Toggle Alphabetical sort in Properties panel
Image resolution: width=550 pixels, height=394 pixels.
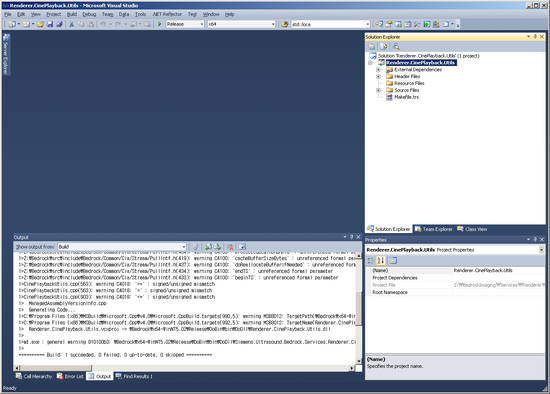(381, 260)
